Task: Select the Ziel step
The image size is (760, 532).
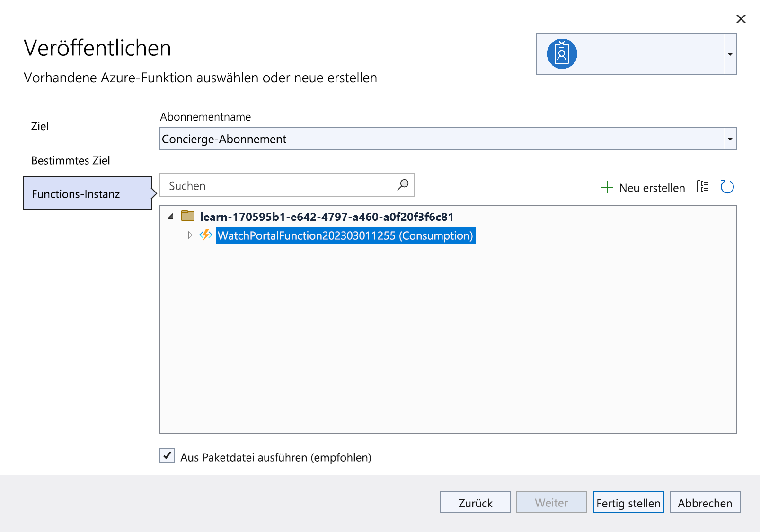Action: (x=40, y=126)
